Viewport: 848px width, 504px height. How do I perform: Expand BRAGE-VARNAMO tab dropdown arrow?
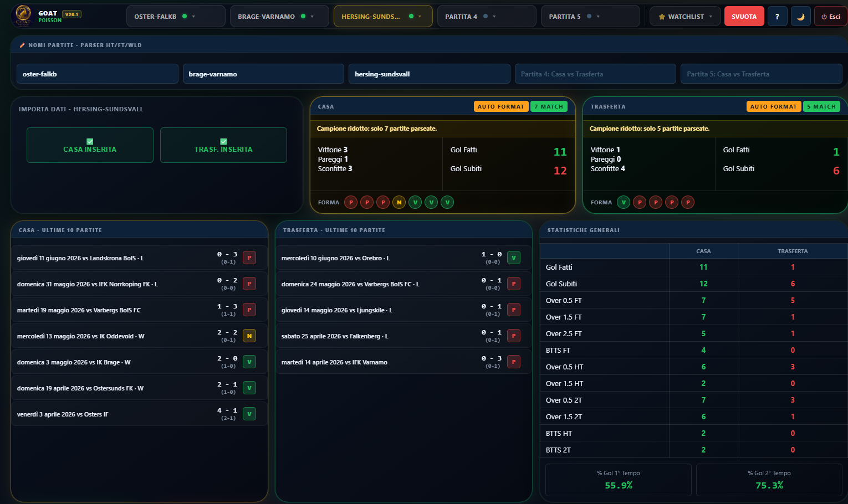point(312,17)
